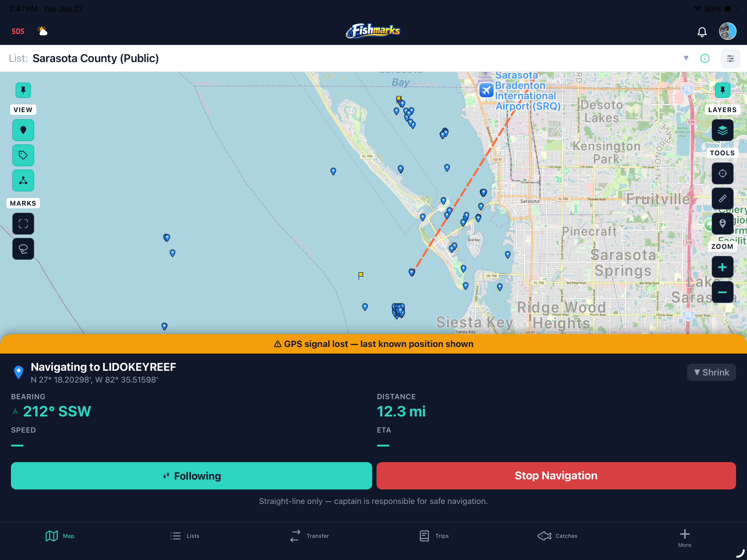Switch to the Catches tab
The image size is (747, 560).
coord(558,536)
